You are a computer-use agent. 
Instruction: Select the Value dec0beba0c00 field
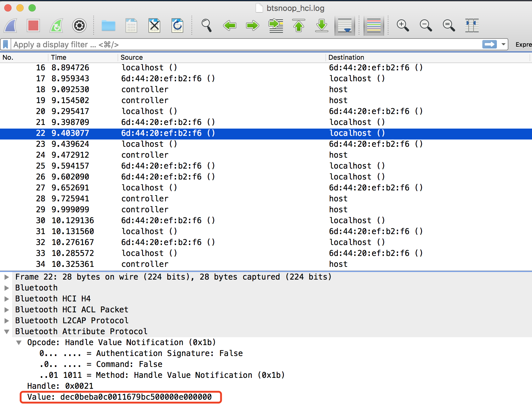pyautogui.click(x=119, y=397)
